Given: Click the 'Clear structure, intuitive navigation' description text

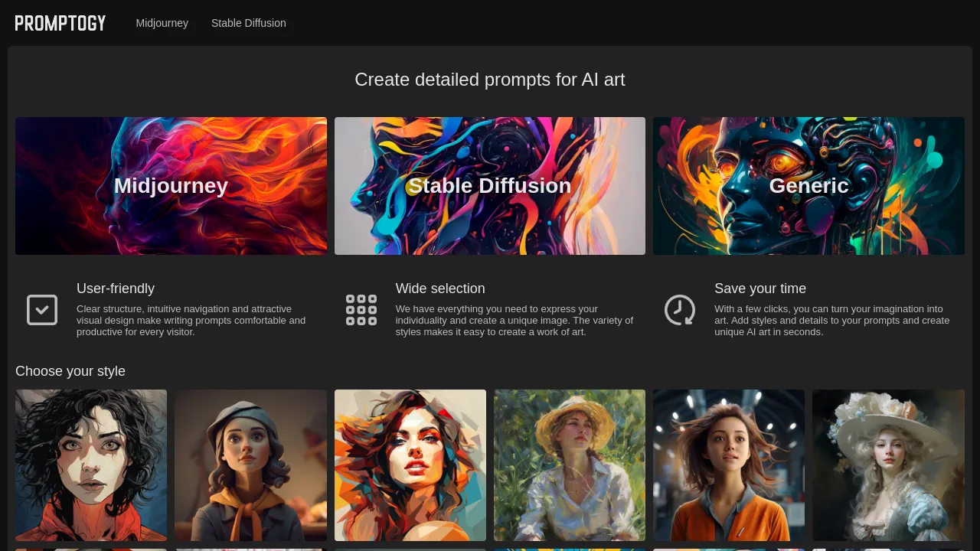Looking at the screenshot, I should [191, 321].
